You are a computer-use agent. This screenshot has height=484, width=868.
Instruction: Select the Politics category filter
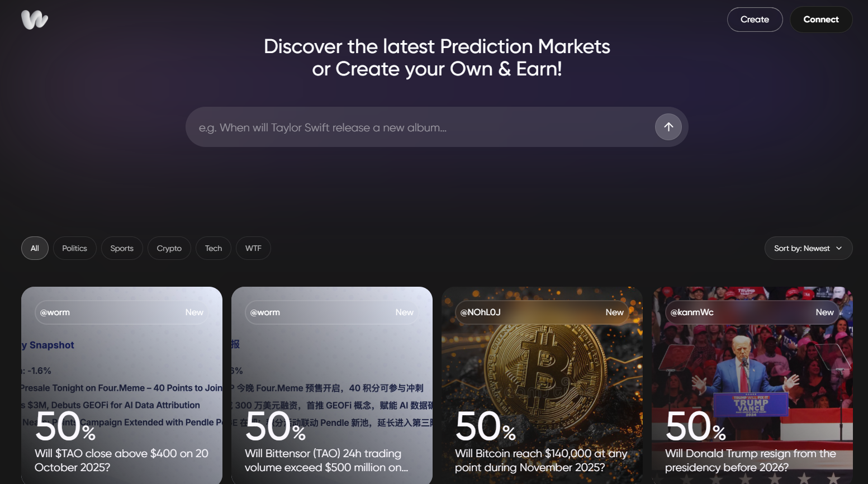click(74, 248)
